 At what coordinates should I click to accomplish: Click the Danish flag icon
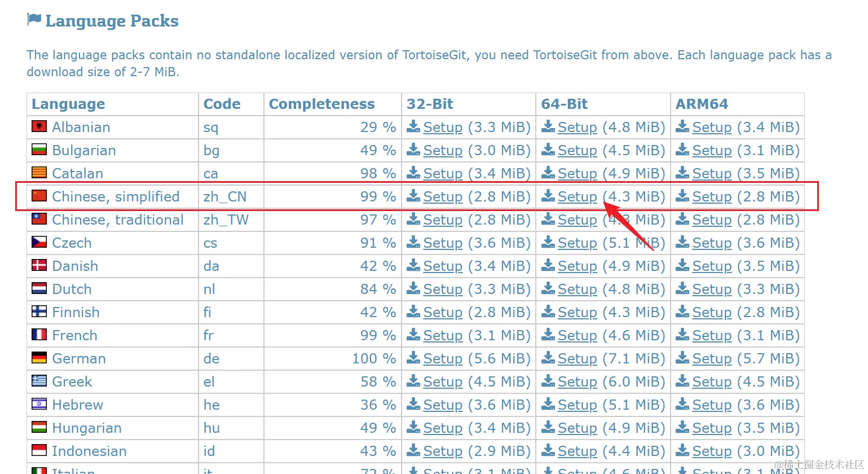coord(39,265)
